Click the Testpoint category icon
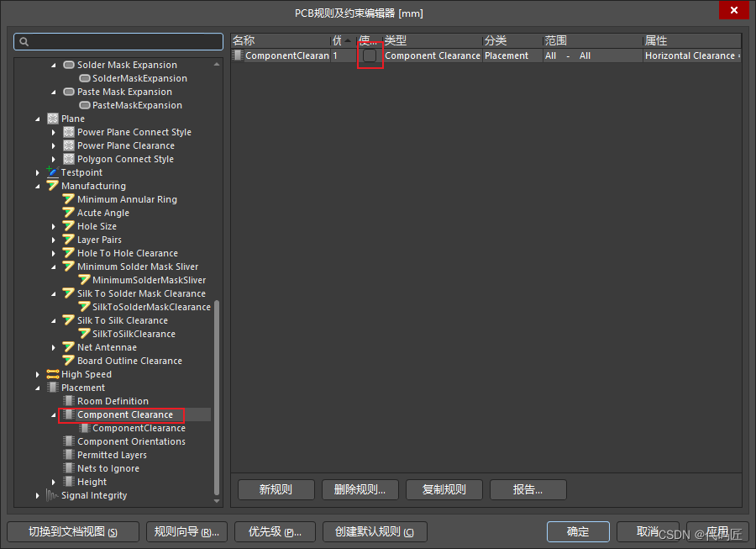Viewport: 756px width, 549px height. coord(53,172)
